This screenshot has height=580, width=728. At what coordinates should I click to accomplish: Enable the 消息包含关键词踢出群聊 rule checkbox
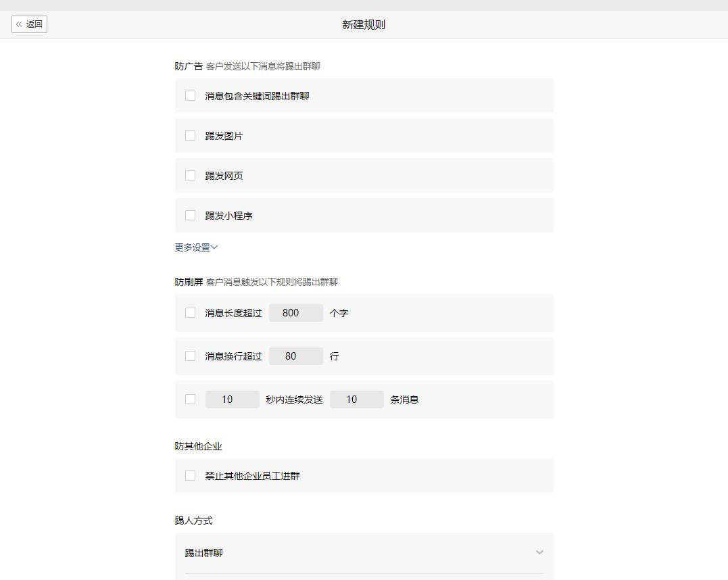190,95
